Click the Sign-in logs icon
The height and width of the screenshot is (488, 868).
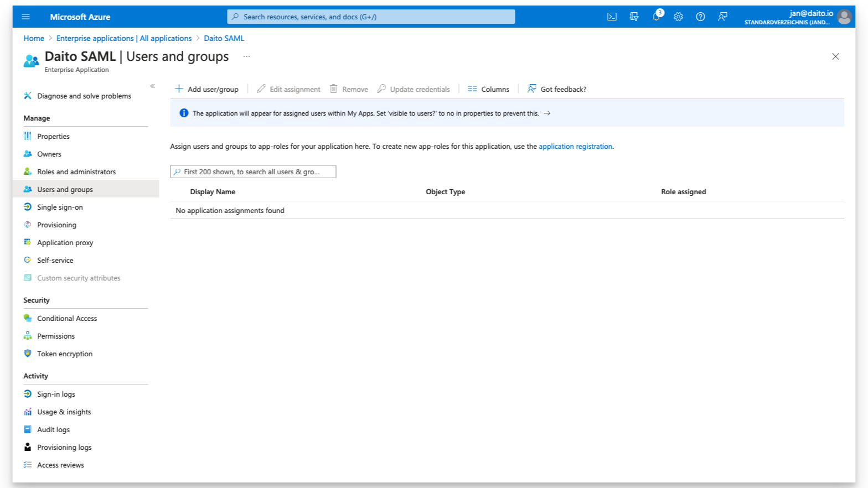coord(28,394)
